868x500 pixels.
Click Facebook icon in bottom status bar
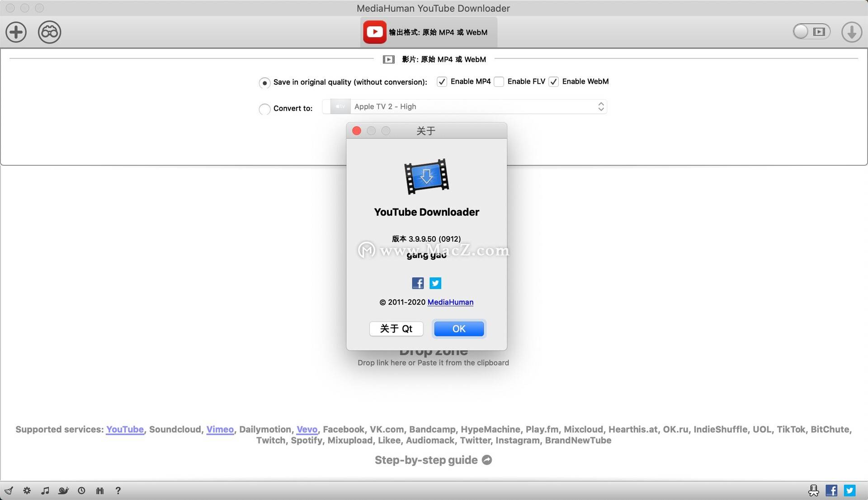pos(831,490)
